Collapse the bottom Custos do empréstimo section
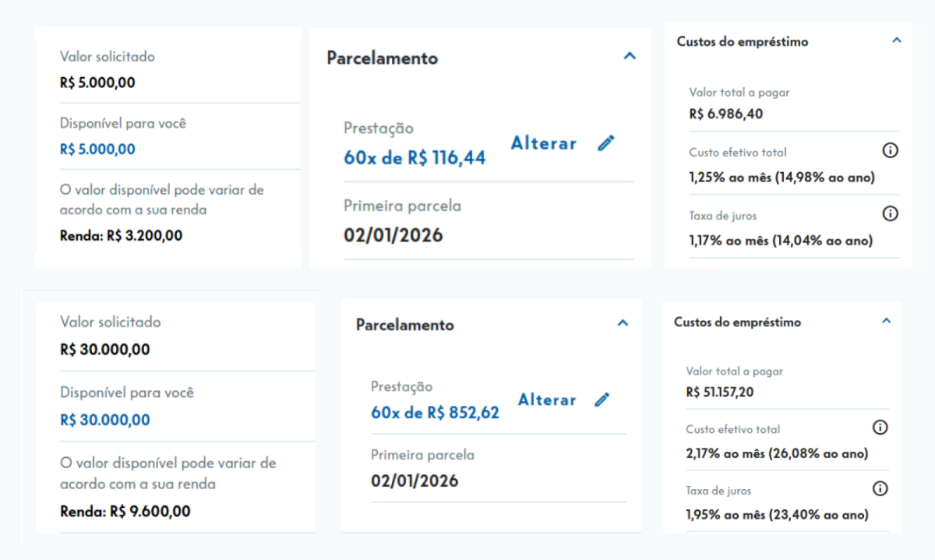 tap(885, 319)
